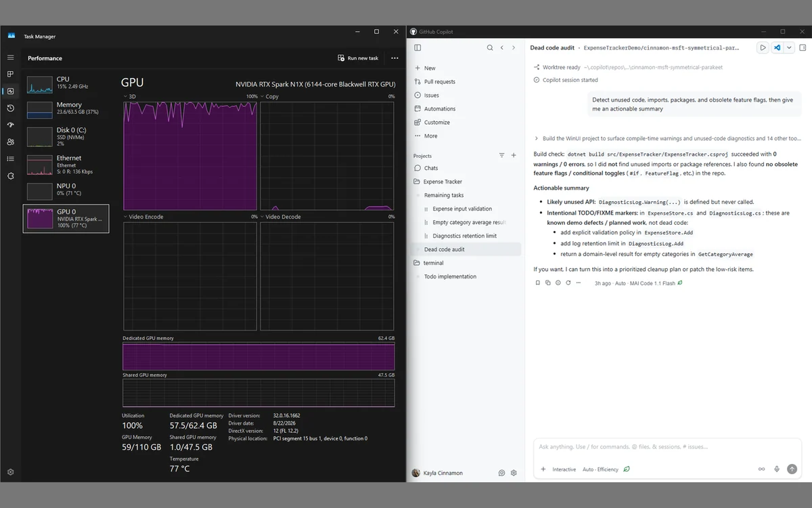The image size is (812, 508).
Task: Select CPU performance graph entry
Action: tap(66, 84)
